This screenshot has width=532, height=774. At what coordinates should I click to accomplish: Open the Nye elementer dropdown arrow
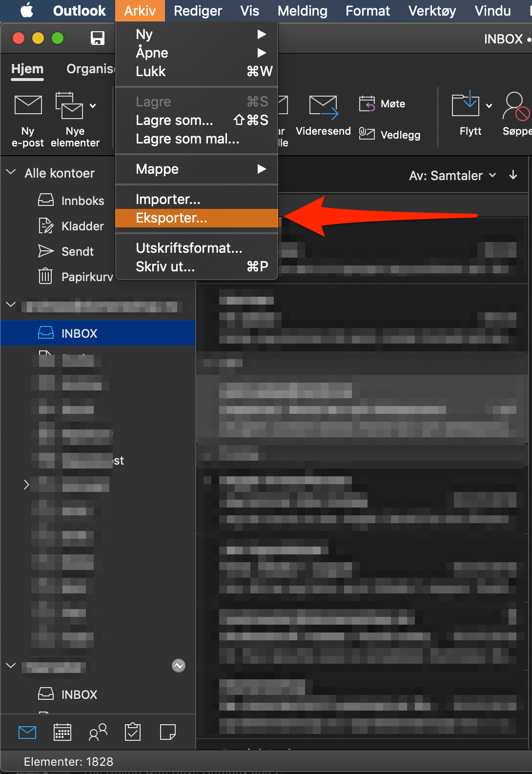(x=93, y=106)
